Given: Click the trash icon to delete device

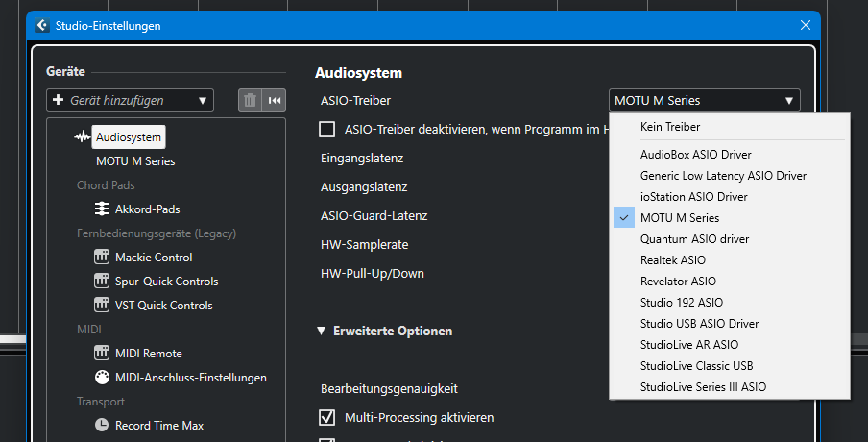Looking at the screenshot, I should coord(250,100).
